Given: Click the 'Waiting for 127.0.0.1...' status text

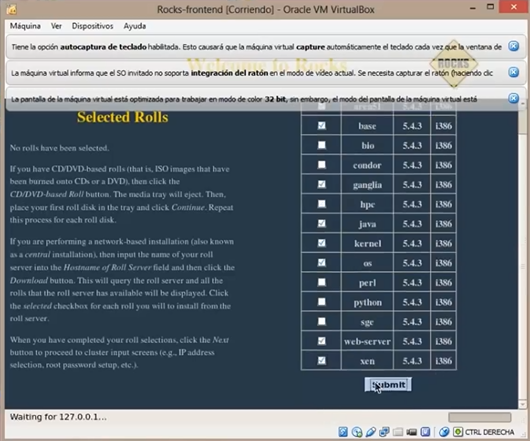Looking at the screenshot, I should (x=58, y=417).
